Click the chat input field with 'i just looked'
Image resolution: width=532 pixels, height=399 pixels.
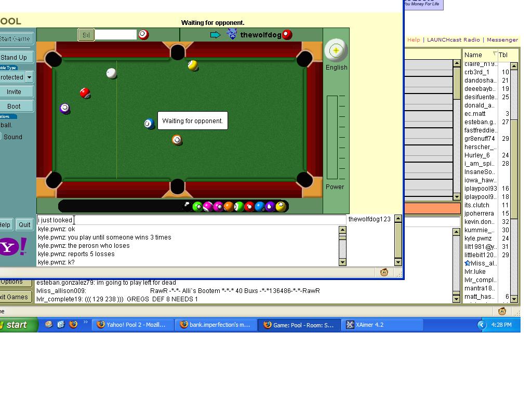191,220
